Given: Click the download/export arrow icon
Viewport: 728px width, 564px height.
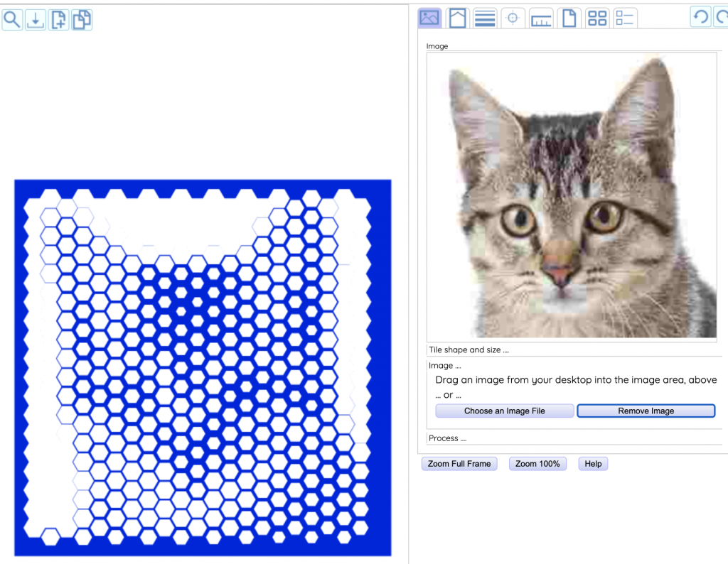Looking at the screenshot, I should pos(36,19).
